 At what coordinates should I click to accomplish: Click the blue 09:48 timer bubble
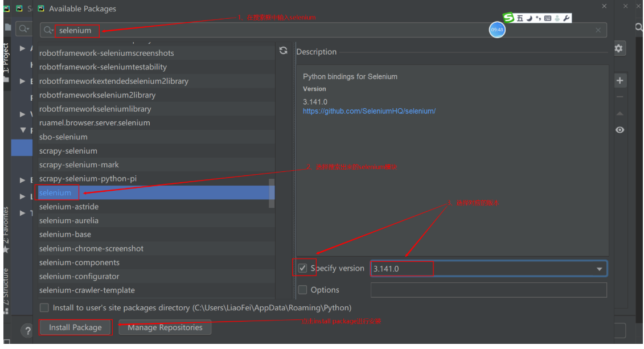coord(497,30)
